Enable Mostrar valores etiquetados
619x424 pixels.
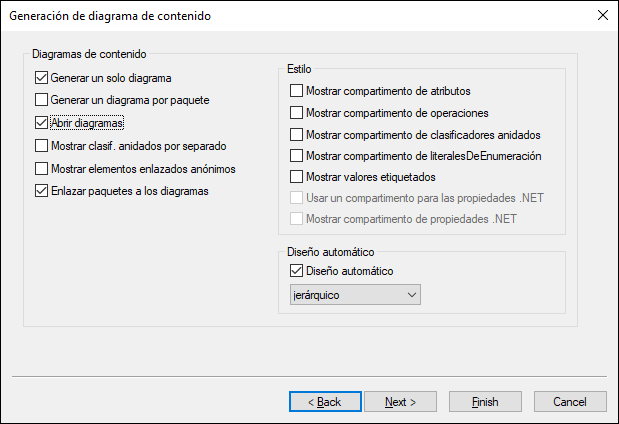[x=296, y=177]
